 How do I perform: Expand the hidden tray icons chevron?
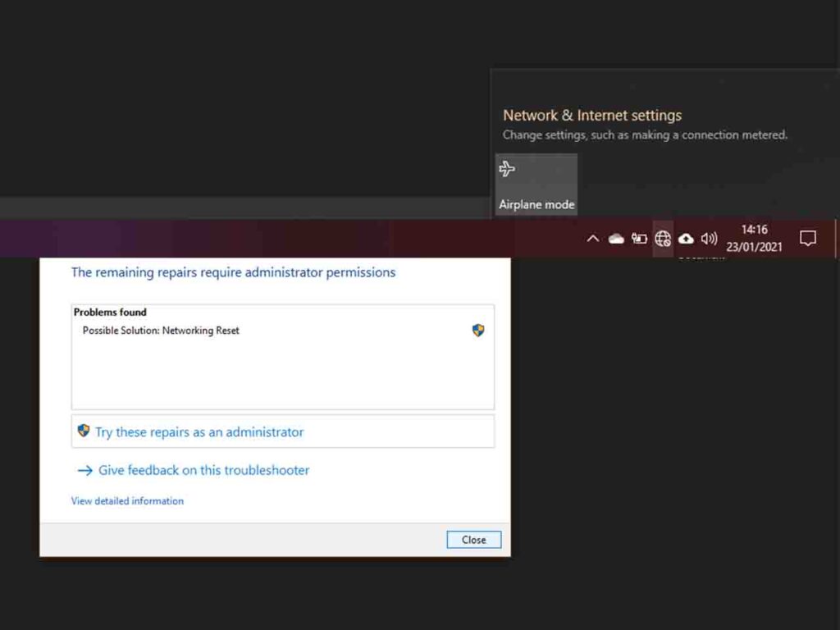click(592, 239)
